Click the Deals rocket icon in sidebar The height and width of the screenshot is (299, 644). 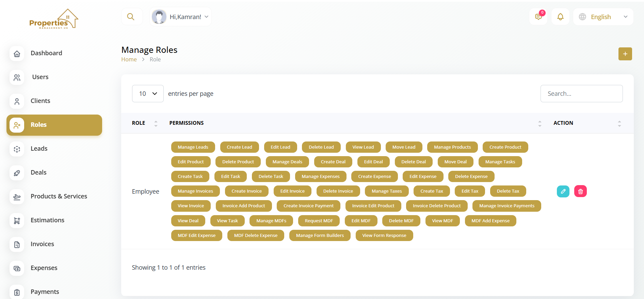pyautogui.click(x=17, y=173)
